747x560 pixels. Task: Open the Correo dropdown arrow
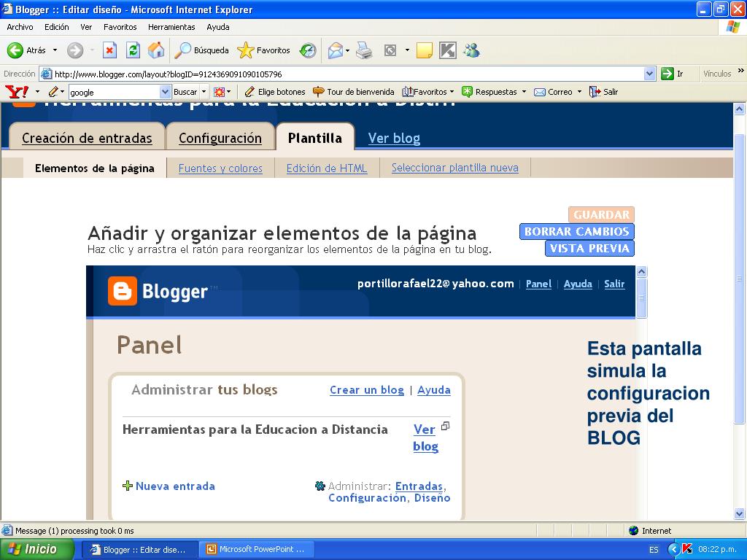coord(579,92)
